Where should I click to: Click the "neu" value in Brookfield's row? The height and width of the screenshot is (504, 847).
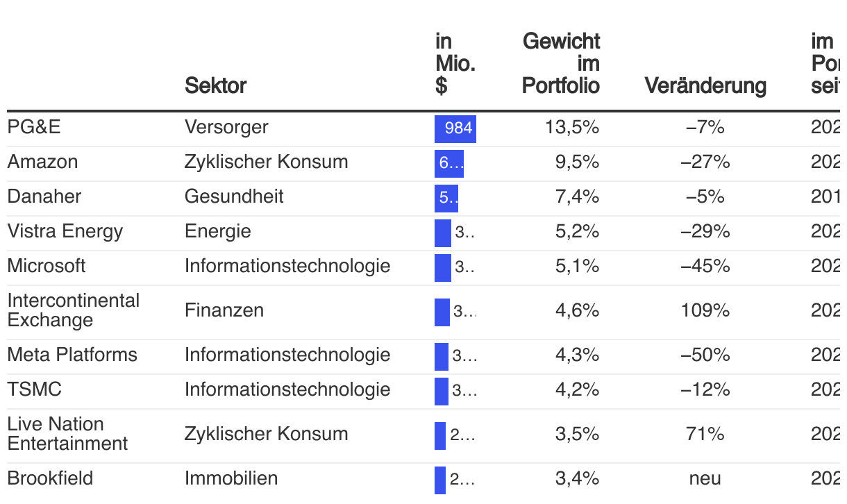tap(705, 479)
